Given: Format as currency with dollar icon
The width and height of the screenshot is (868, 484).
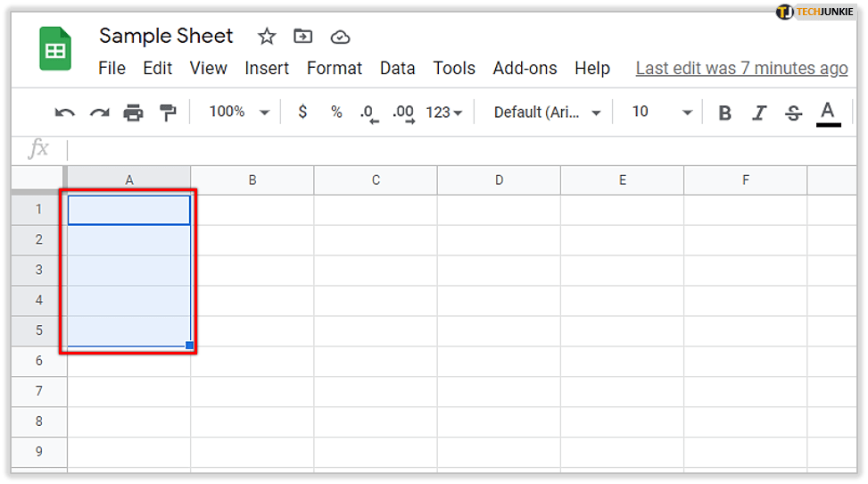Looking at the screenshot, I should pos(303,112).
